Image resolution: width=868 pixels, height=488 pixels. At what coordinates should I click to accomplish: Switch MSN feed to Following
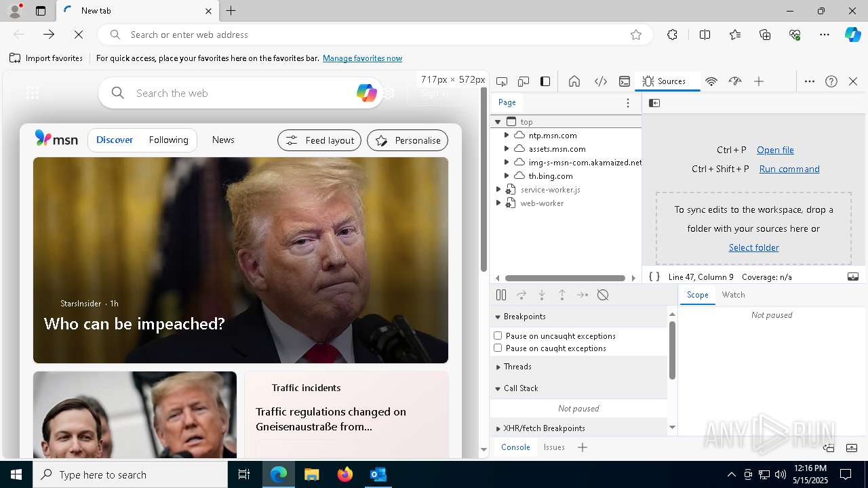coord(168,140)
